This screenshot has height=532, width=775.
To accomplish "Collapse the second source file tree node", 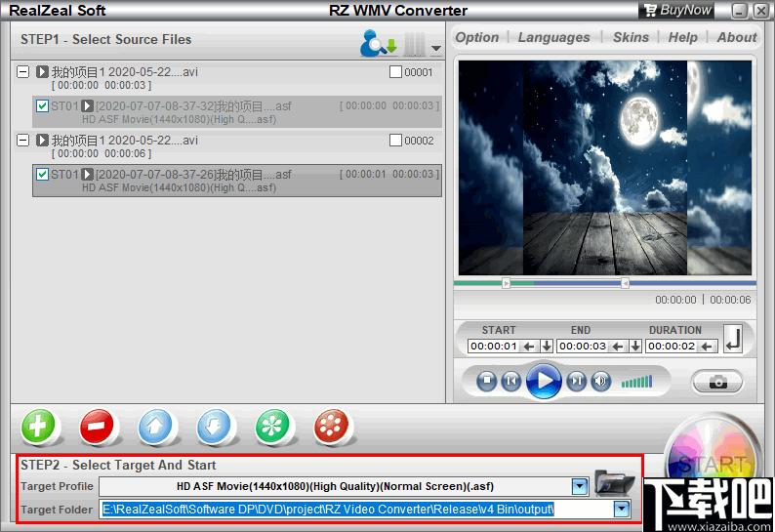I will [22, 140].
